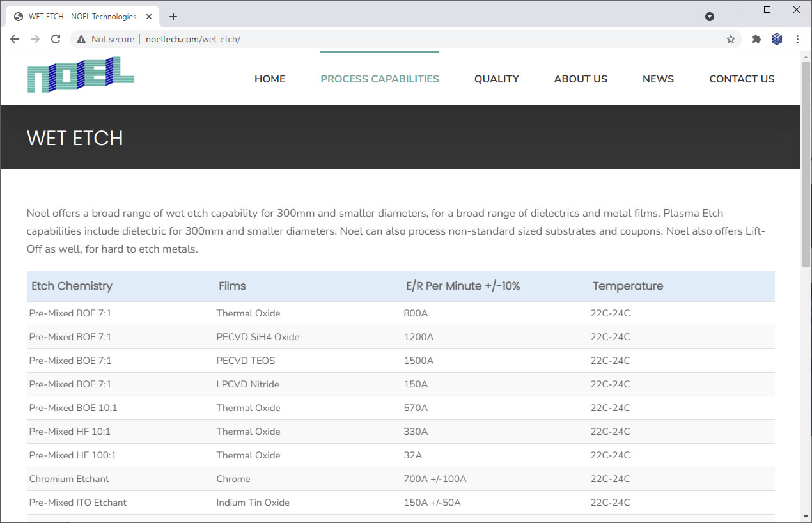Open the profile dropdown in title bar

tap(710, 17)
